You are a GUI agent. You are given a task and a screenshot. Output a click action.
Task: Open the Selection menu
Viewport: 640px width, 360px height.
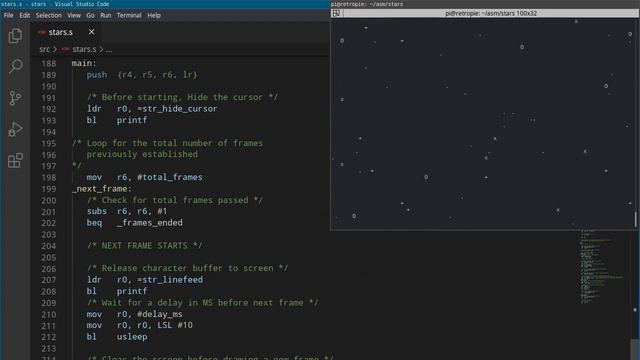coord(49,16)
